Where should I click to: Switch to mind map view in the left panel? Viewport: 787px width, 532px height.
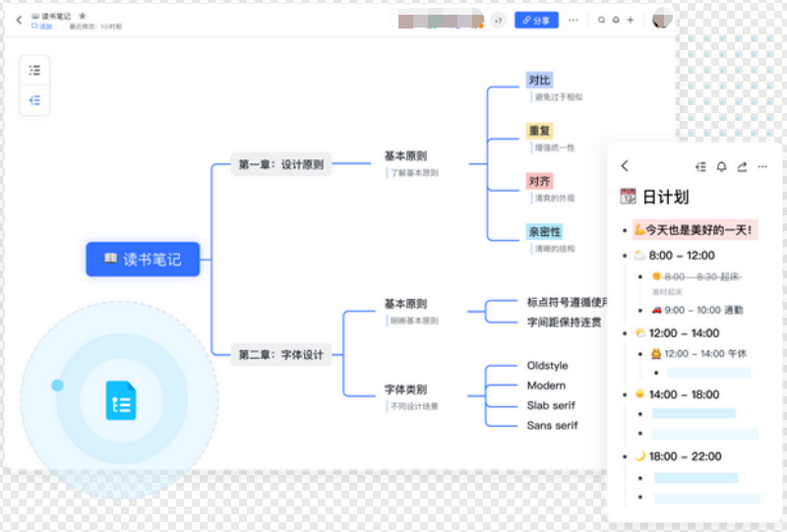point(34,100)
